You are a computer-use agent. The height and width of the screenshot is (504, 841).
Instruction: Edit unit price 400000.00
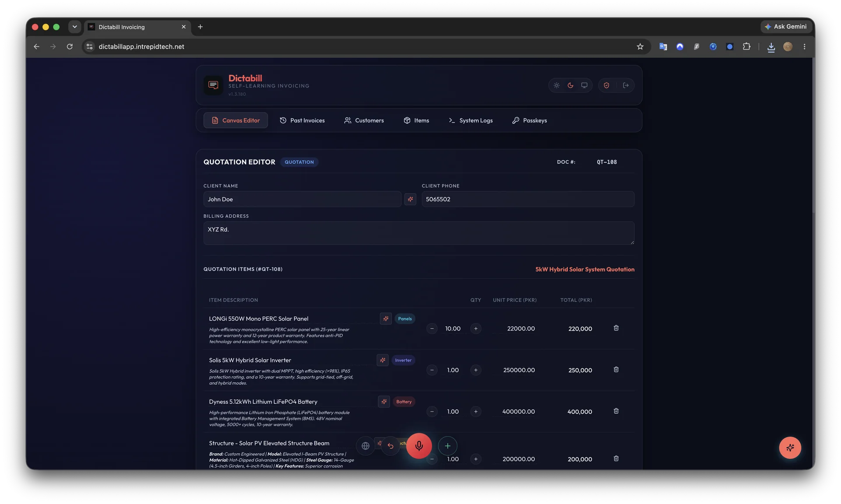(518, 412)
